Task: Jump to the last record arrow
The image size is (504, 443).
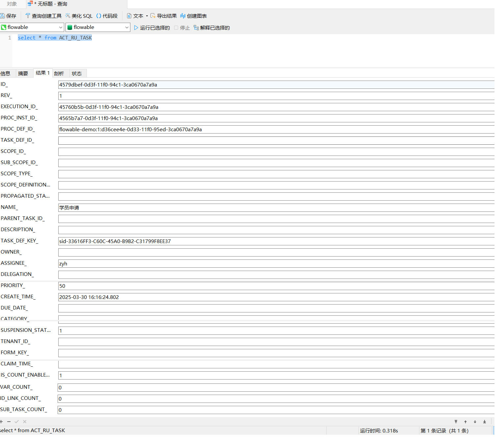Action: tap(484, 422)
